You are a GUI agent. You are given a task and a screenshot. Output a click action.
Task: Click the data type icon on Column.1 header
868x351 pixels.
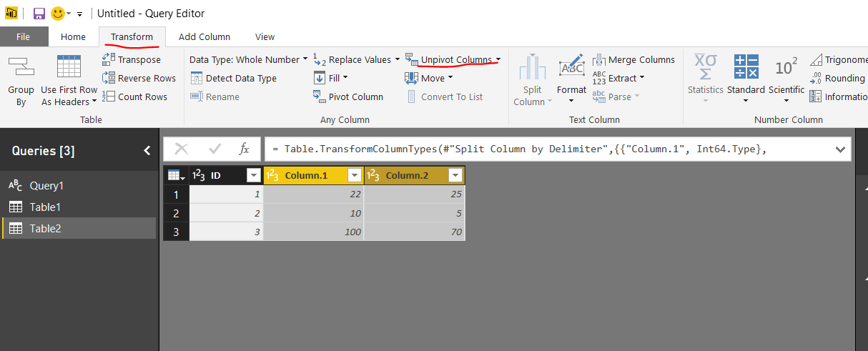click(272, 175)
